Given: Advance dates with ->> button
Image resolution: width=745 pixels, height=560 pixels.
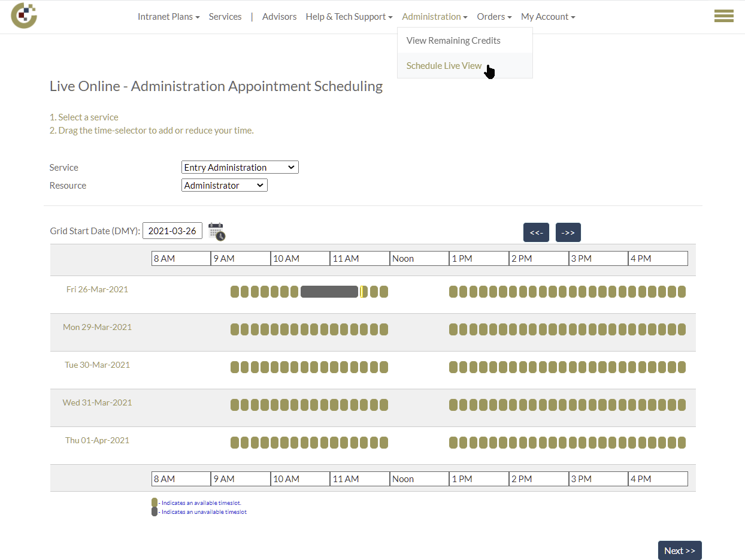Looking at the screenshot, I should pos(568,232).
